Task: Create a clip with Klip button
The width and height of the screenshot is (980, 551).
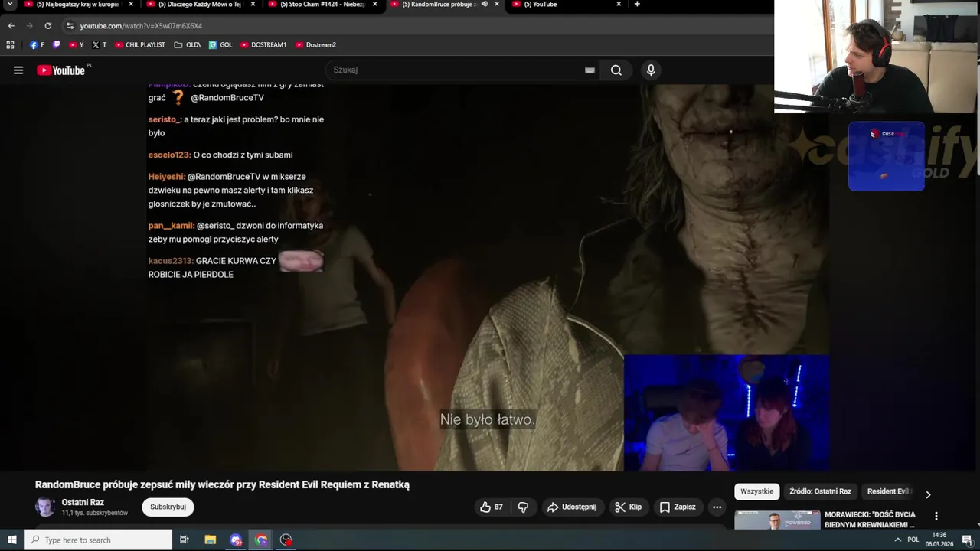Action: 628,507
